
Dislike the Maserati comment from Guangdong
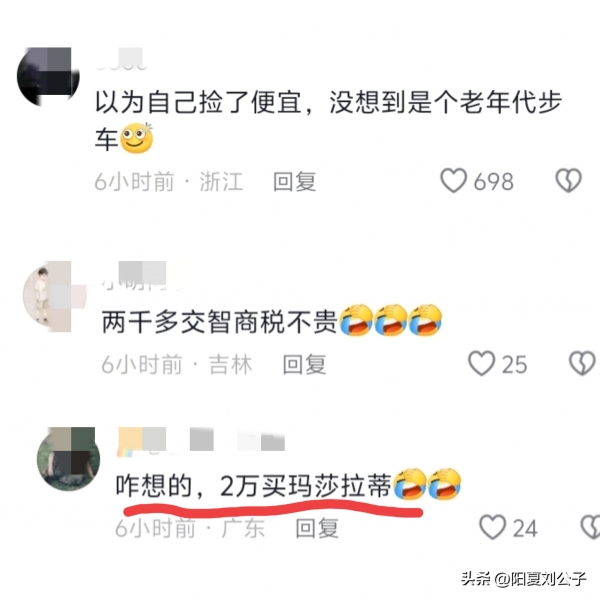(x=590, y=527)
